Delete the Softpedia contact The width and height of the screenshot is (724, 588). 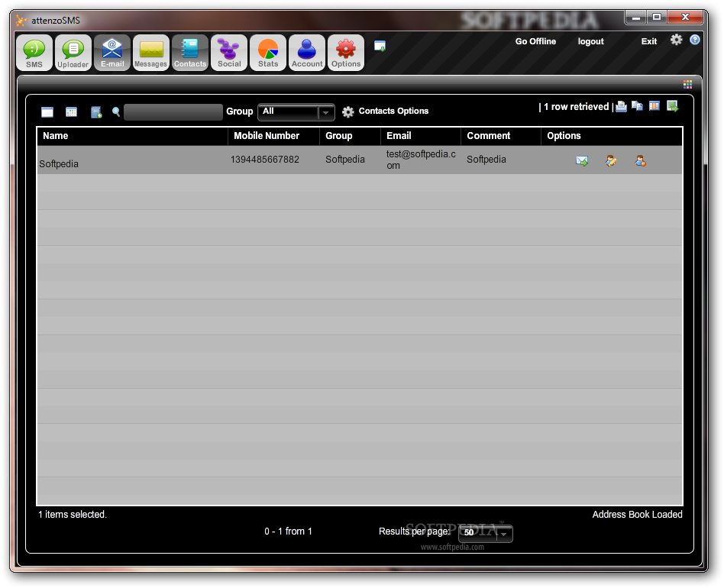(x=641, y=160)
